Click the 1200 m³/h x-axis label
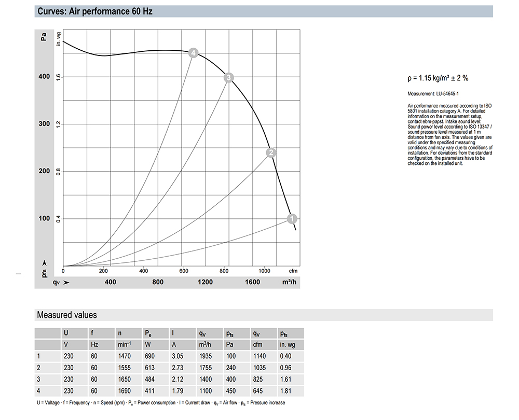Screen dimensions: 519x420 point(205,282)
